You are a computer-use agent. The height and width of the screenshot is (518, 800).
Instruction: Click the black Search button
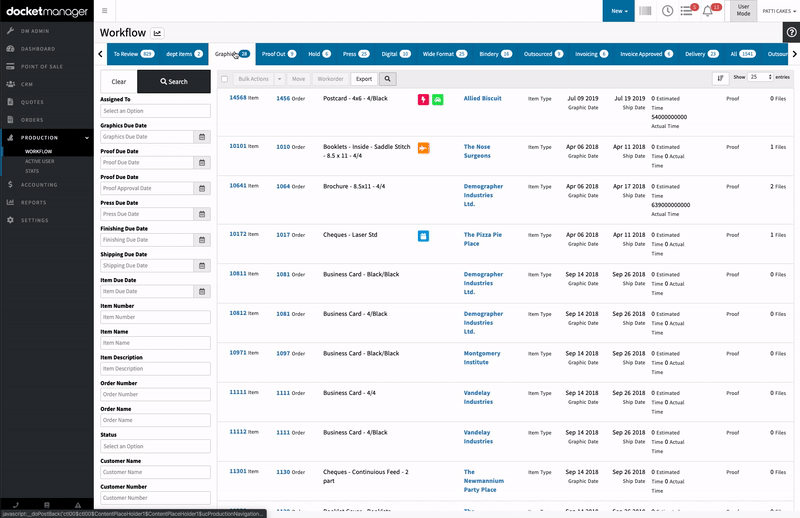(174, 82)
